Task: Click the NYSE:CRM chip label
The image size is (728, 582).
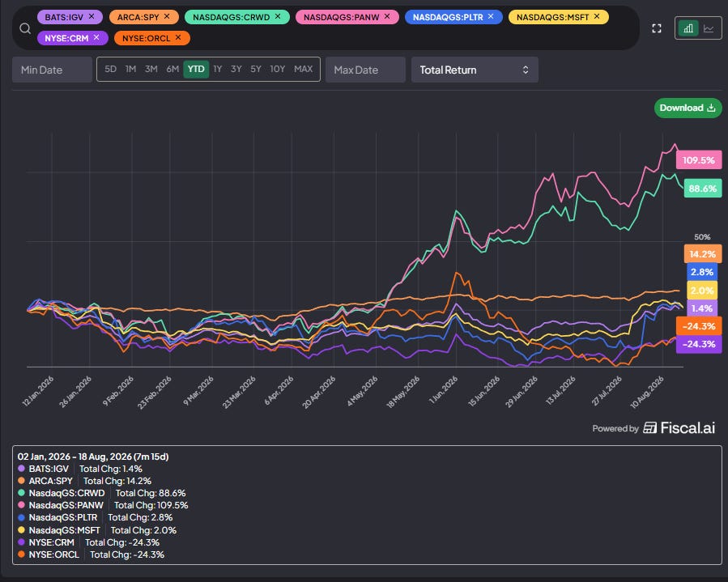Action: click(x=66, y=38)
